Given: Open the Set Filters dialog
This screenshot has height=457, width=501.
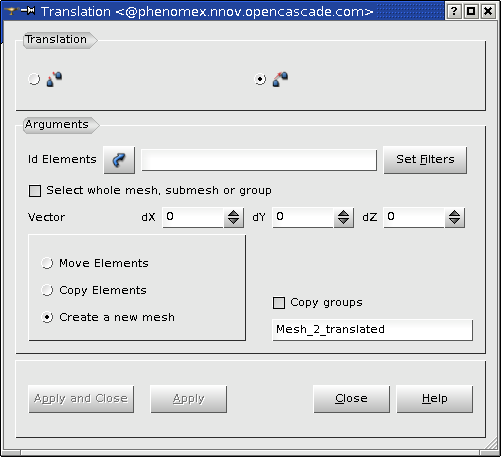Looking at the screenshot, I should click(x=425, y=160).
